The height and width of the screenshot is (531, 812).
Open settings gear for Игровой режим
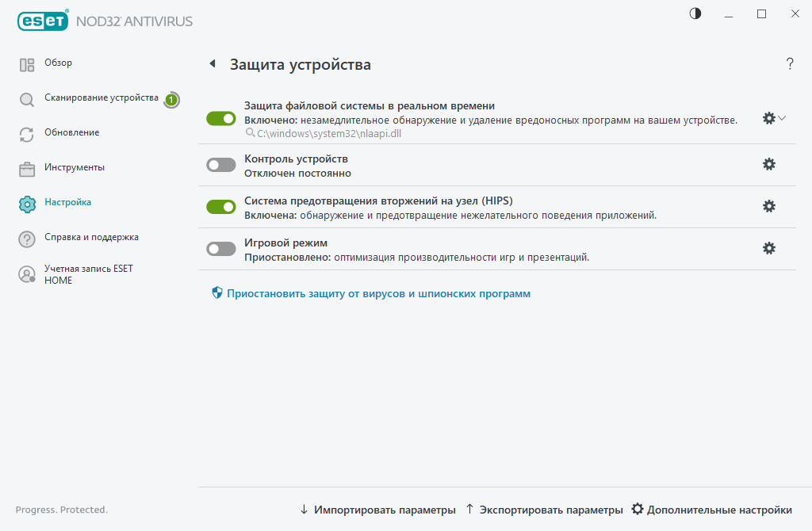(769, 248)
